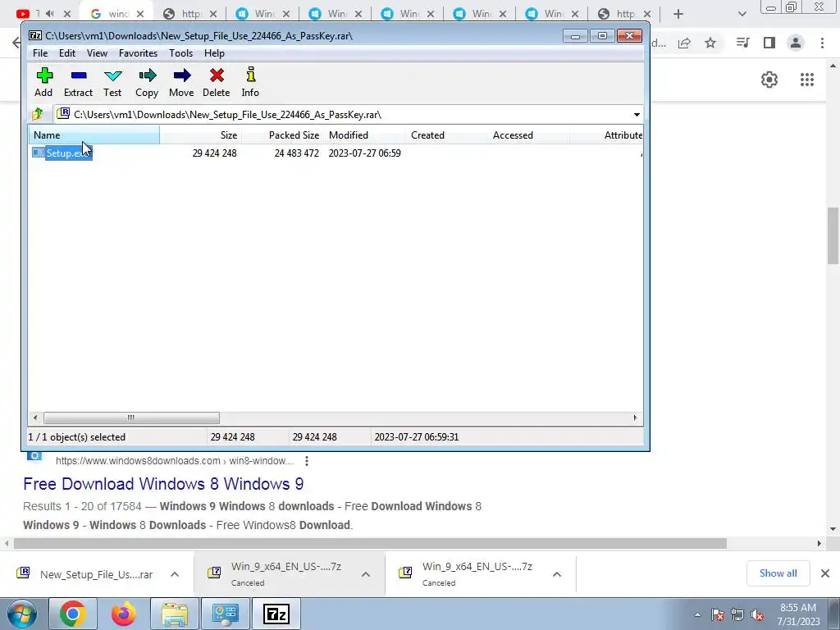
Task: Close the Google search tab
Action: point(139,14)
